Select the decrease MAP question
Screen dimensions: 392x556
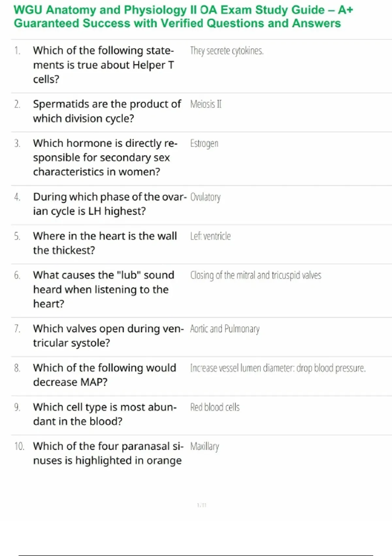pos(105,375)
